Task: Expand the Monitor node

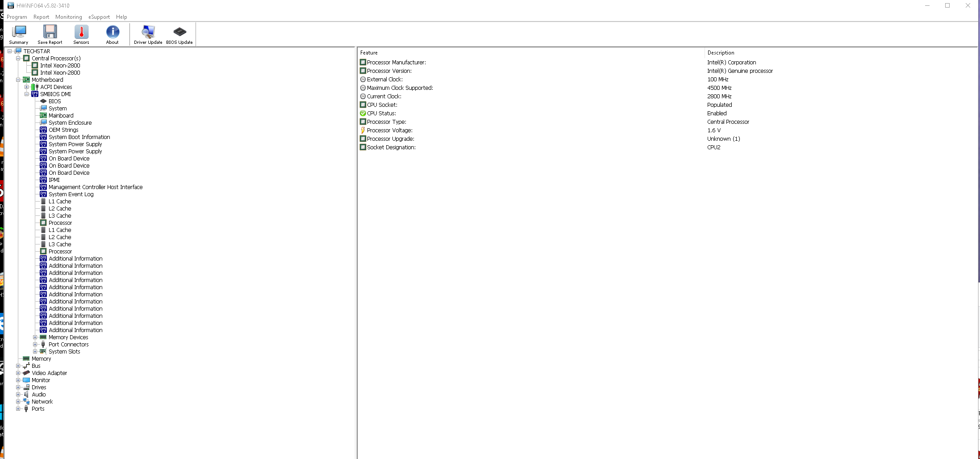Action: tap(18, 380)
